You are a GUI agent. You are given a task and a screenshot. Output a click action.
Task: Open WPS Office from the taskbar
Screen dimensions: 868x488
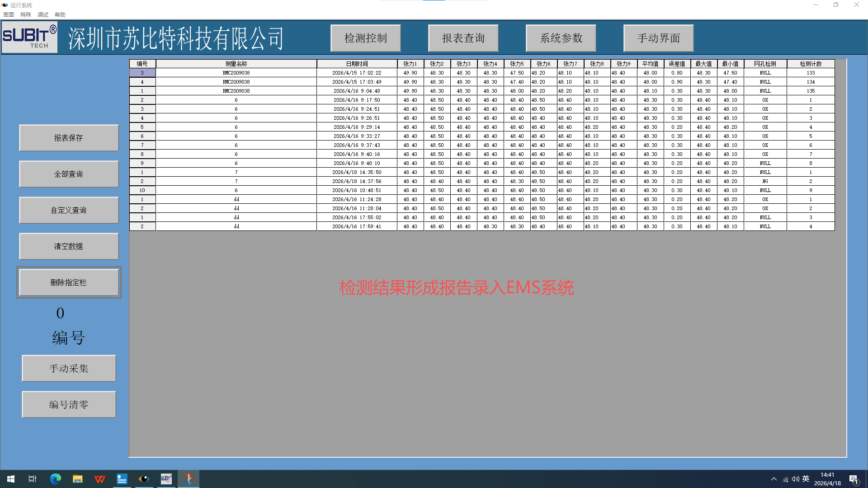coord(100,479)
